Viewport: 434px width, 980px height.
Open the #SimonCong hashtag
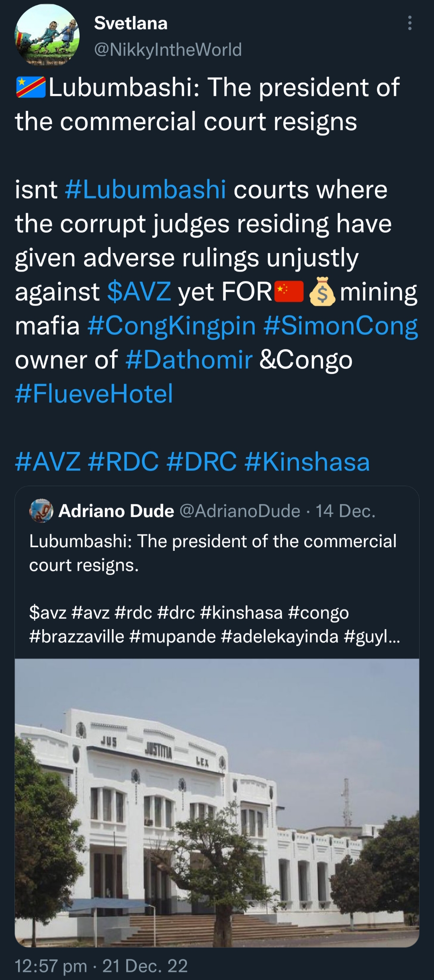point(341,326)
